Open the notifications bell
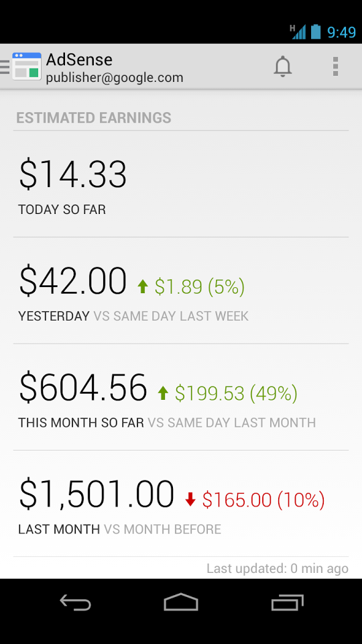The image size is (362, 644). point(282,66)
